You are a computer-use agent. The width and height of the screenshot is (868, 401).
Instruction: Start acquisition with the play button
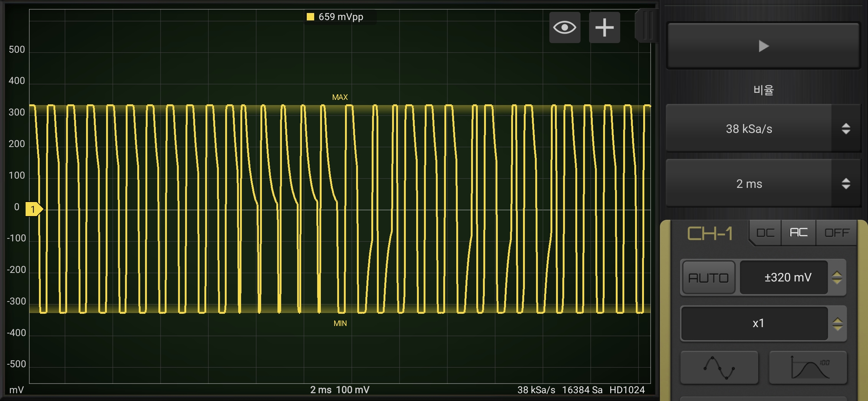tap(763, 46)
